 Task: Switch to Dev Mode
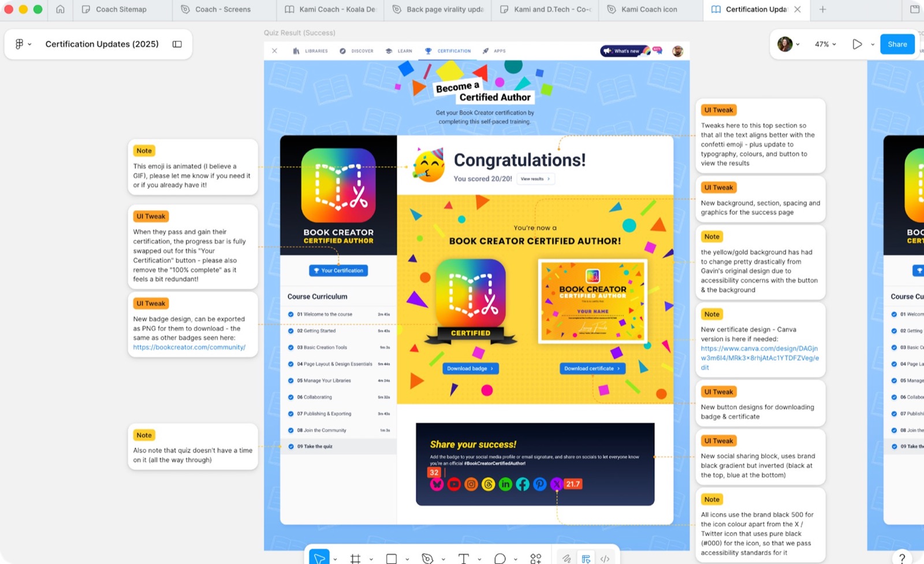point(605,558)
